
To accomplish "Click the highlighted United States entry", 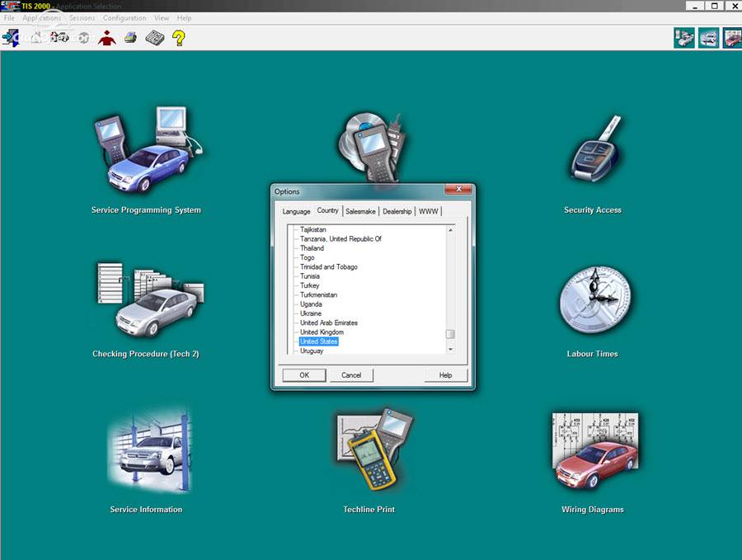I will point(318,341).
